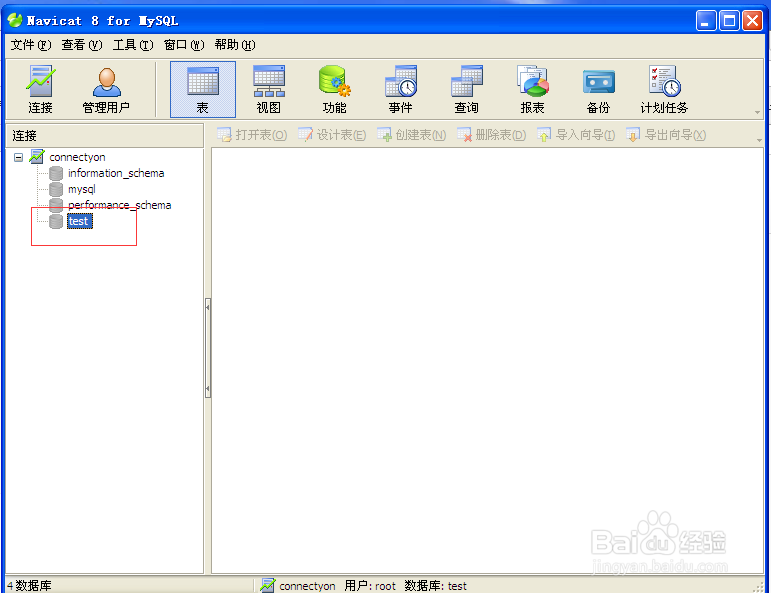Open the 事件 (Event) toolbar icon
The width and height of the screenshot is (771, 593).
click(x=401, y=89)
